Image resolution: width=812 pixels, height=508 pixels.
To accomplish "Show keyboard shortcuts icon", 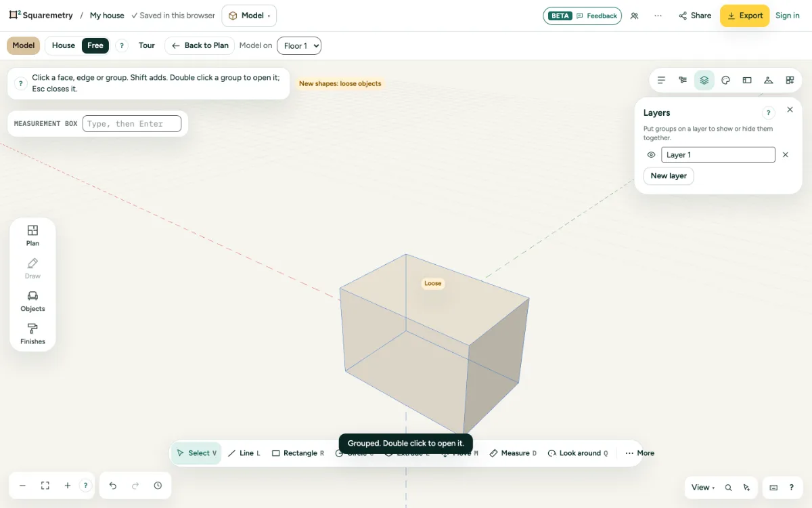I will coord(773,488).
